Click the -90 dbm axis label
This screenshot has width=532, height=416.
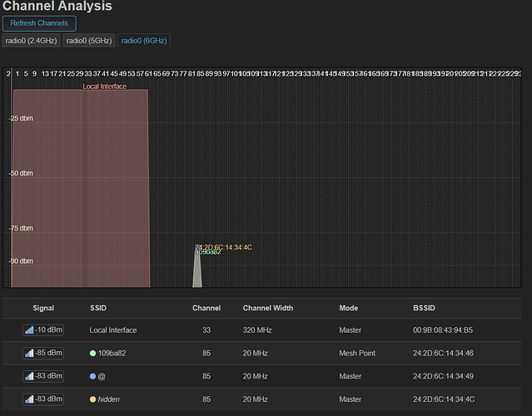[21, 261]
